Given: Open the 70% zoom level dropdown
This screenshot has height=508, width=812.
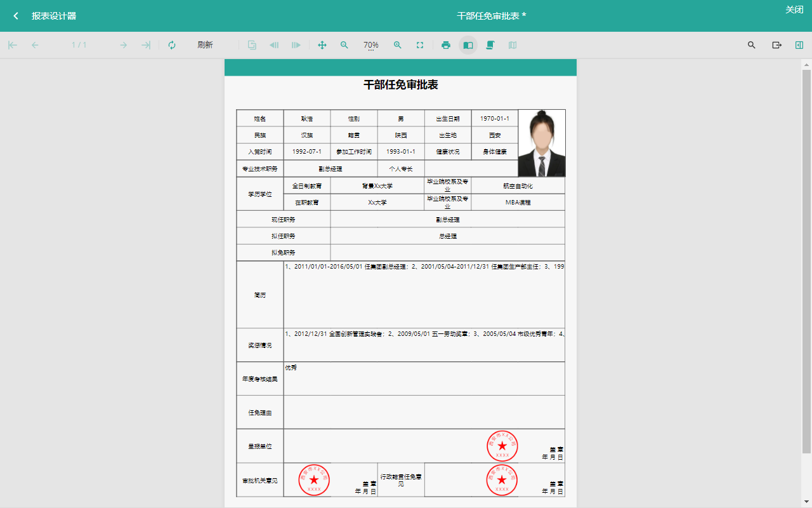Looking at the screenshot, I should [x=371, y=45].
